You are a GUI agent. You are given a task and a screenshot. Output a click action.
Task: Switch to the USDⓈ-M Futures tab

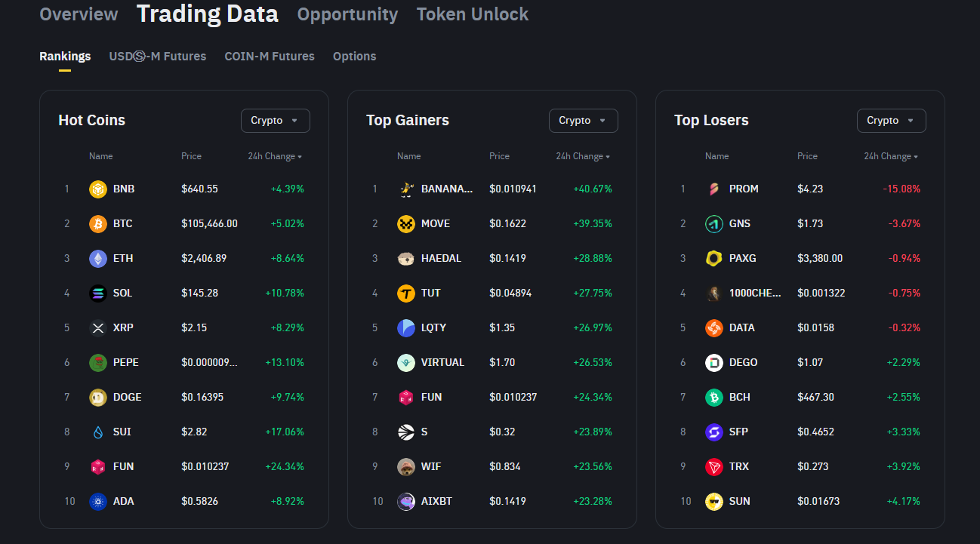tap(158, 57)
